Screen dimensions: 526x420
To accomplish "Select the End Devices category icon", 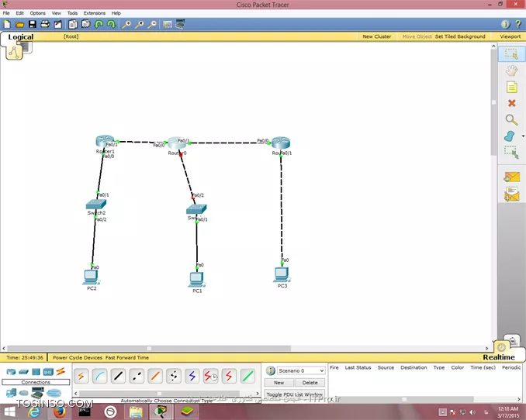I will pos(11,393).
